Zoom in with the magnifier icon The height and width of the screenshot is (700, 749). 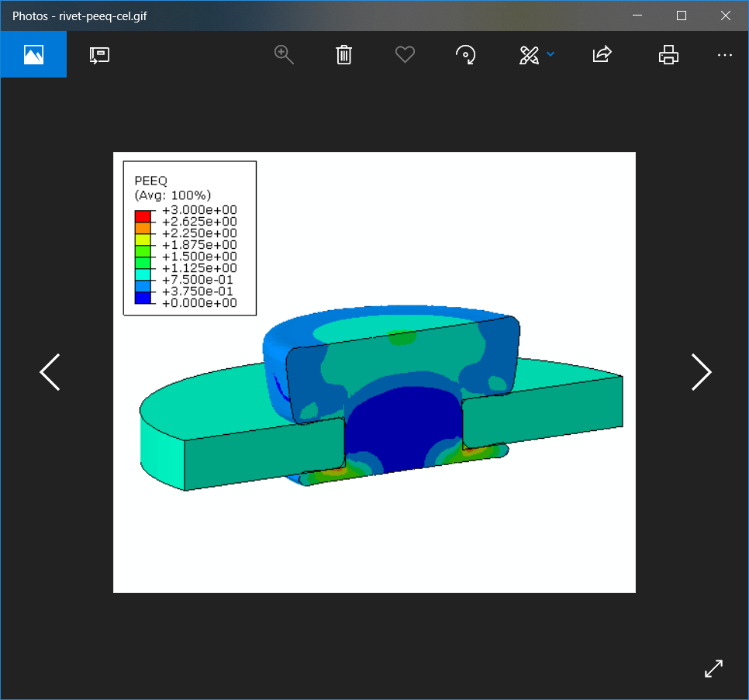point(284,54)
